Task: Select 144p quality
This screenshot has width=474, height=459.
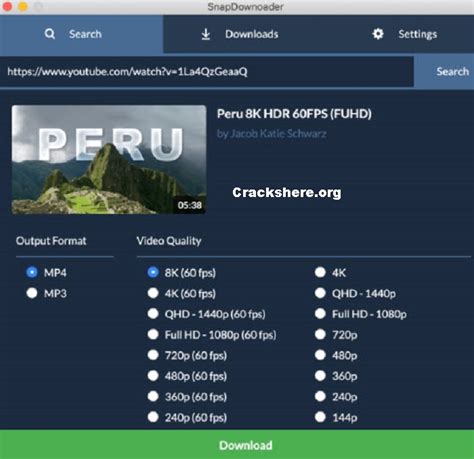Action: pos(320,417)
